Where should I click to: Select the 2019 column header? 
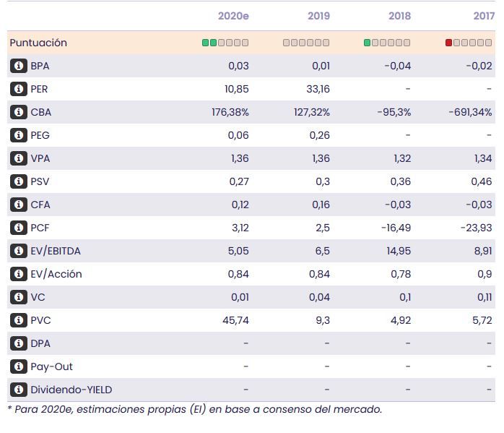[x=318, y=16]
